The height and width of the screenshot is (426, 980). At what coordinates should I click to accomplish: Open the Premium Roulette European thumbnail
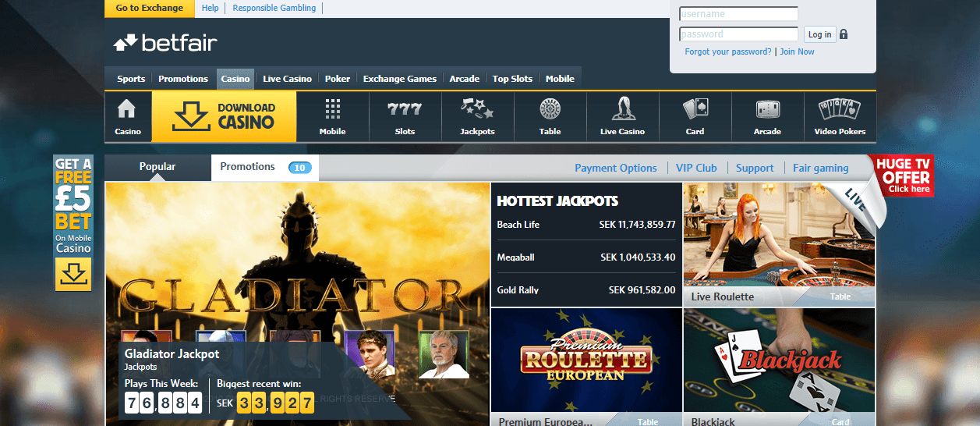pyautogui.click(x=586, y=367)
